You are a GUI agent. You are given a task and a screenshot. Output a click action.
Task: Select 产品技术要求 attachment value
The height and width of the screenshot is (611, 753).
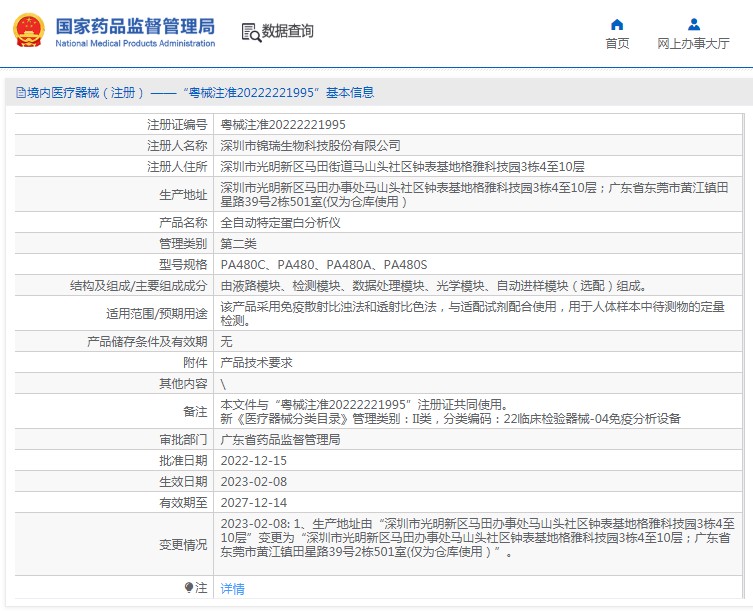click(x=256, y=363)
